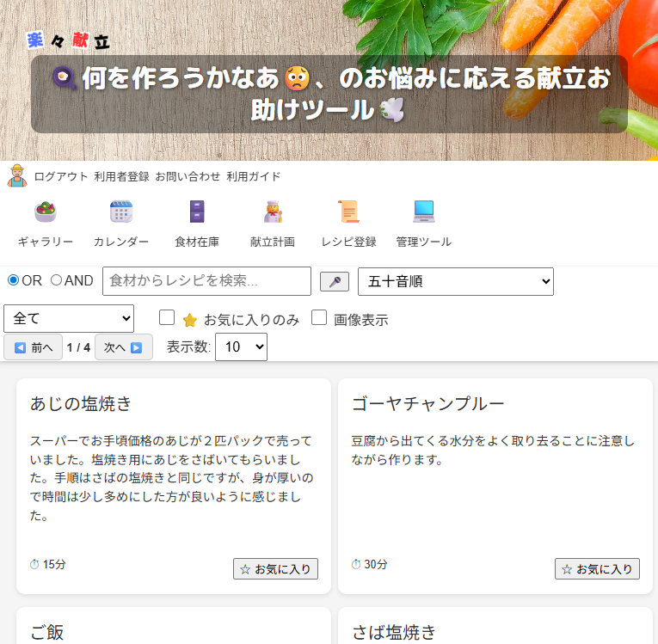Click the frying pan magnifier emoji in banner
The height and width of the screenshot is (644, 658).
(x=65, y=78)
